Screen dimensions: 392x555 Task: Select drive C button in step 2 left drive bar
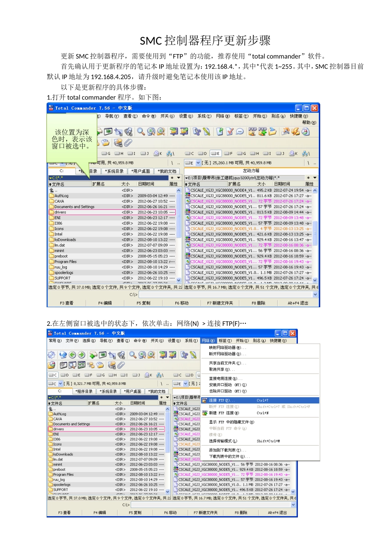[53, 375]
